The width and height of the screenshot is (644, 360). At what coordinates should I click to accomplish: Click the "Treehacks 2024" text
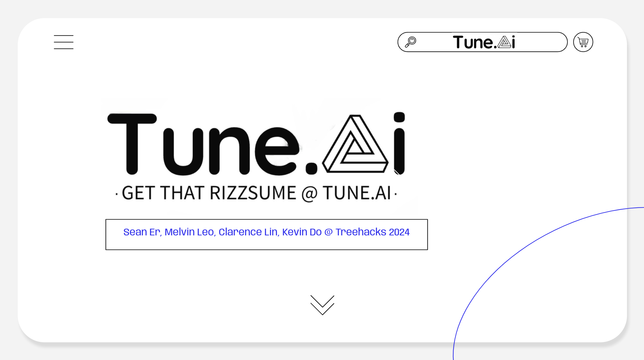click(372, 232)
